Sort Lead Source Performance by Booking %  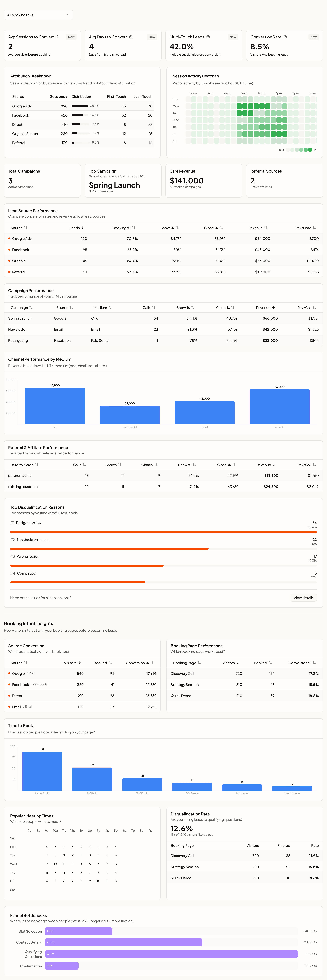click(124, 228)
